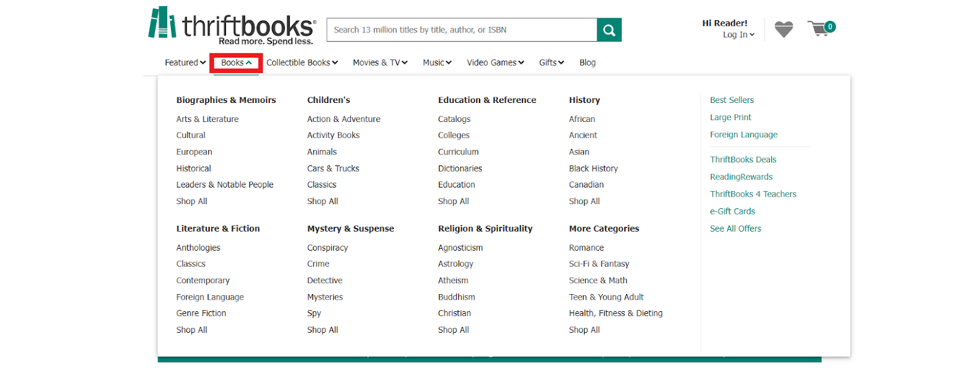
Task: Expand the Collectible Books menu
Action: (302, 63)
